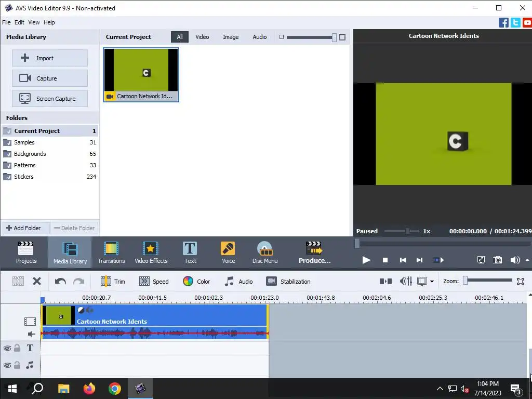
Task: Open the audio mixer icon
Action: pos(406,281)
